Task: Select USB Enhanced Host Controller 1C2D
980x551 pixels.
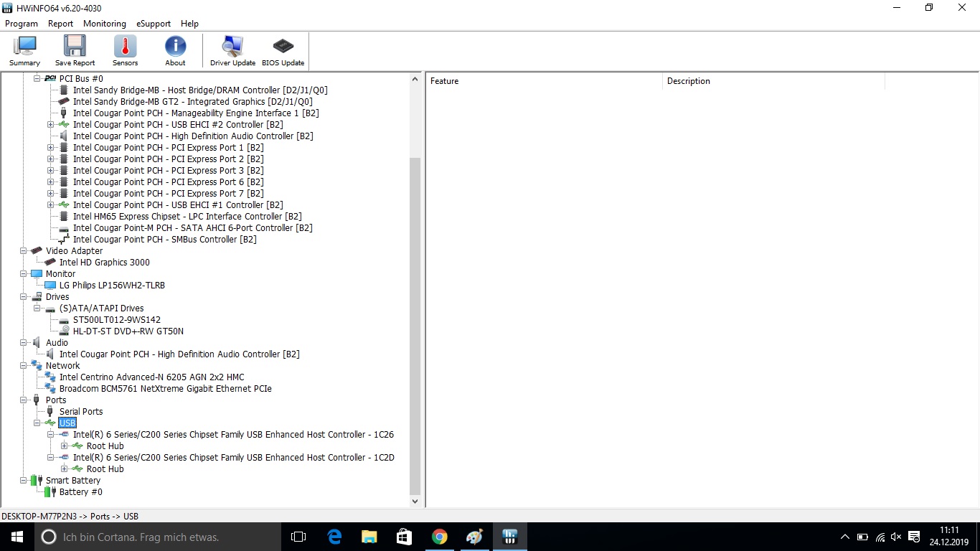Action: 234,458
